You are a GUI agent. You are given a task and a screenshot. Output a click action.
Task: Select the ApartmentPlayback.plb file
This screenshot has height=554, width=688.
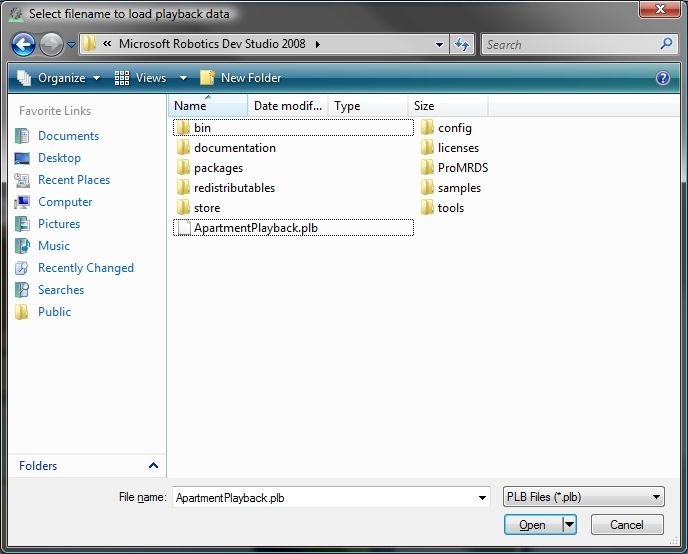click(293, 228)
